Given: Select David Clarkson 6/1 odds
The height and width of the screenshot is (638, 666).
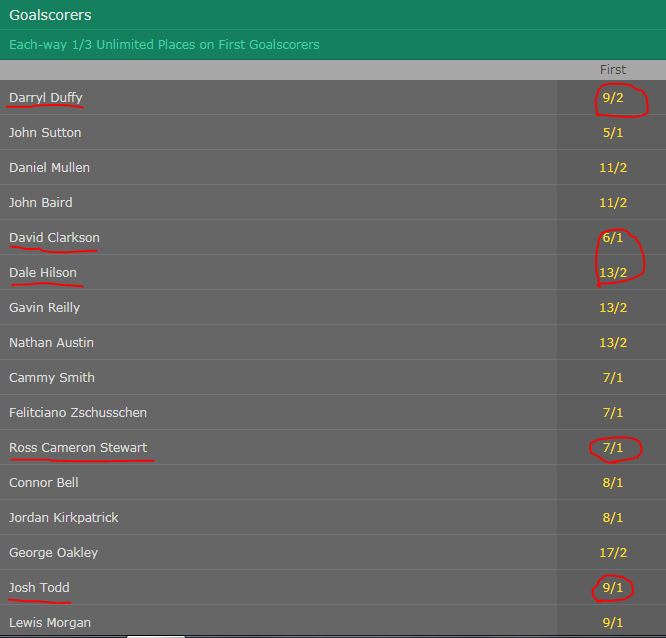Looking at the screenshot, I should [612, 237].
